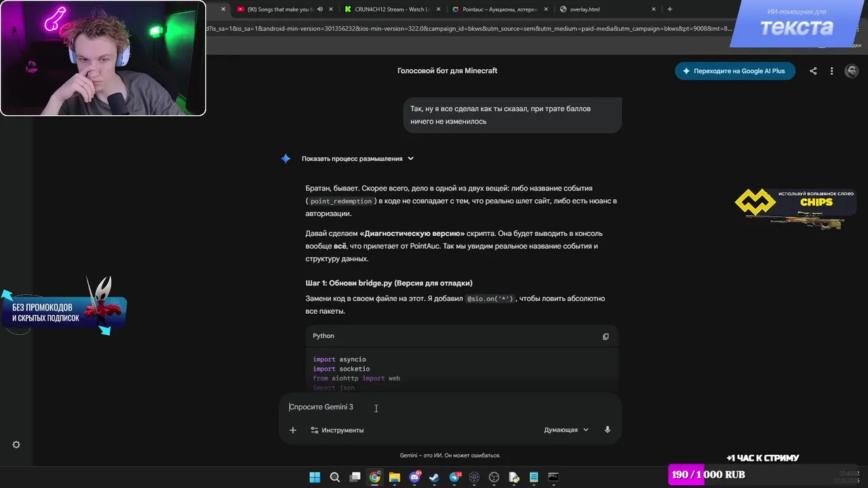Viewport: 868px width, 488px height.
Task: Close the overlay.html tab
Action: click(654, 9)
